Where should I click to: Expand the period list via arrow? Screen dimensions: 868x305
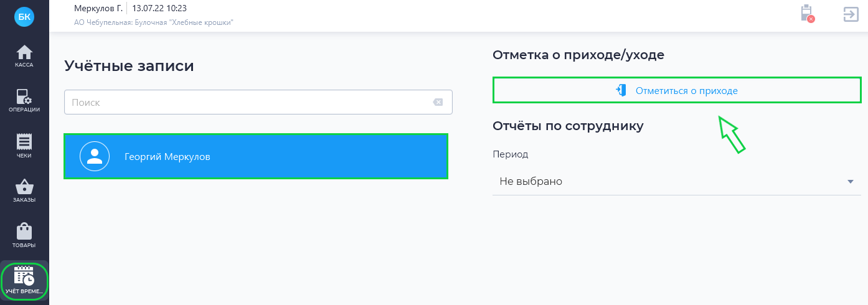point(851,182)
